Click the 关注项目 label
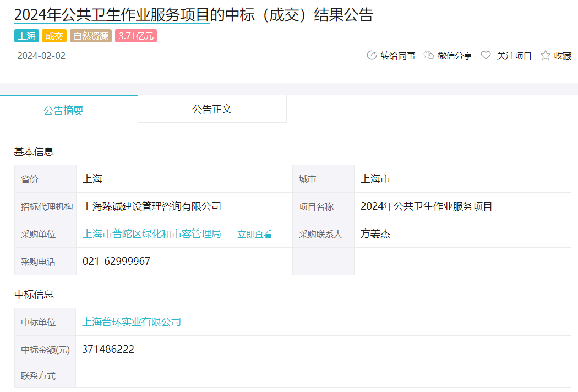This screenshot has width=578, height=392. tap(514, 56)
